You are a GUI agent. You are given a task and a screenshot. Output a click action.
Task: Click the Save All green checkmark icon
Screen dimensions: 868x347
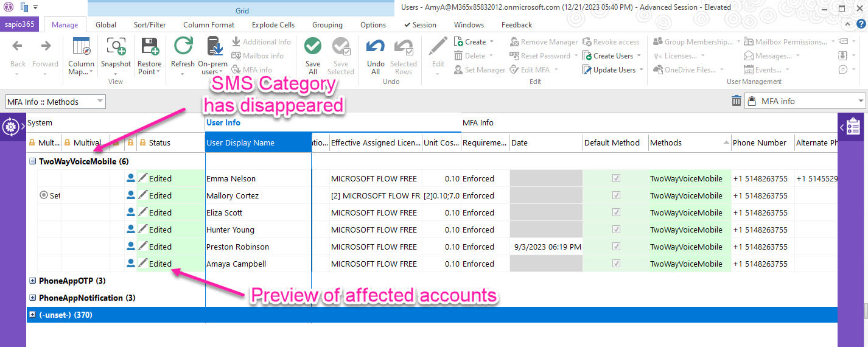(x=313, y=47)
